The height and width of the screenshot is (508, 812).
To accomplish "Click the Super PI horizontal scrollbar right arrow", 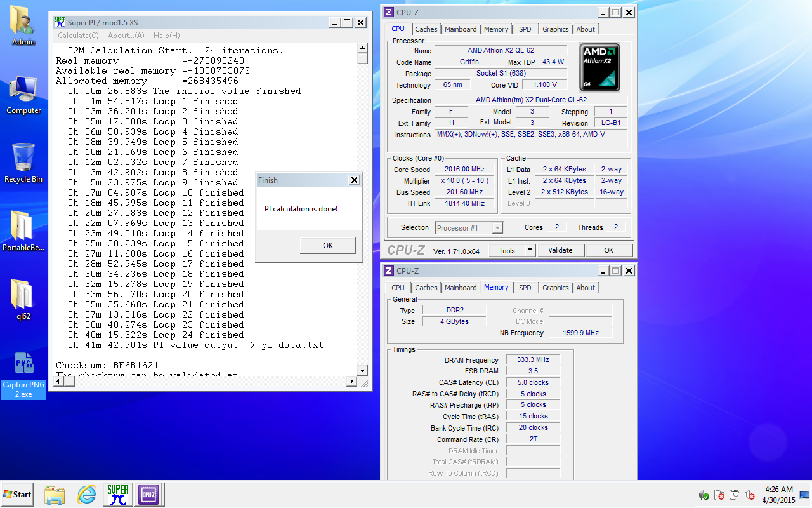I will point(352,382).
